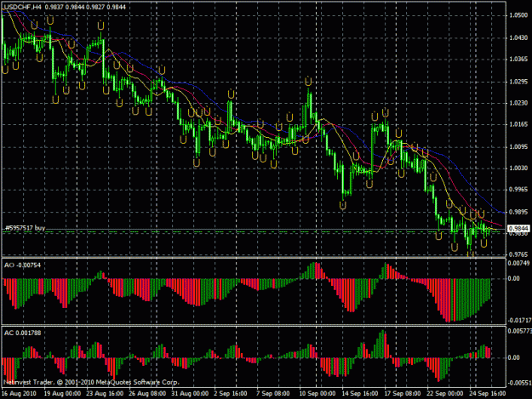
Task: Click the 1.0230 price axis label
Action: pos(518,103)
